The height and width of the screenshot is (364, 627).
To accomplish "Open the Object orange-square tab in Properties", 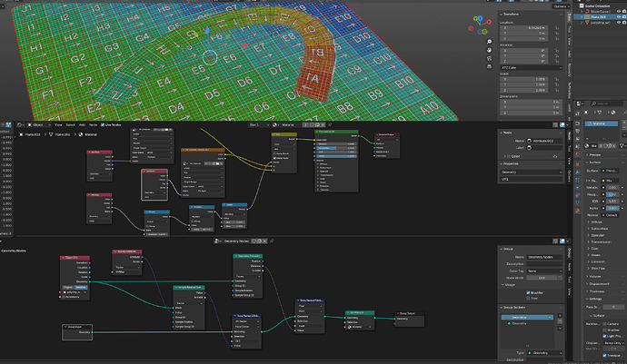I will [x=577, y=164].
